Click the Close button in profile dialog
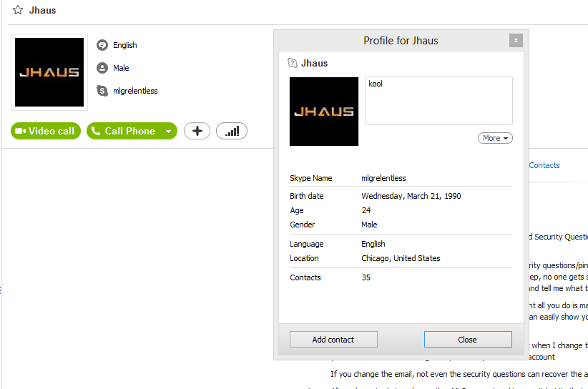The height and width of the screenshot is (389, 588). (x=468, y=340)
